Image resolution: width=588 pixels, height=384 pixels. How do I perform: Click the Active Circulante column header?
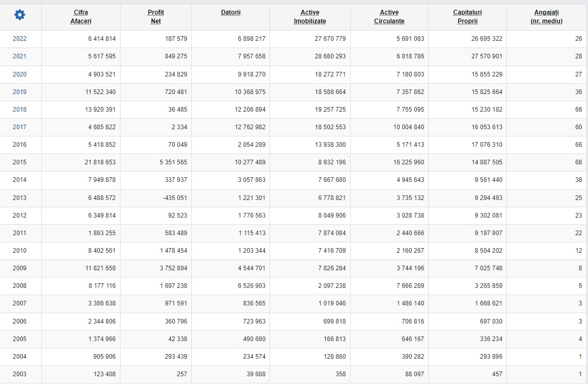pyautogui.click(x=389, y=17)
